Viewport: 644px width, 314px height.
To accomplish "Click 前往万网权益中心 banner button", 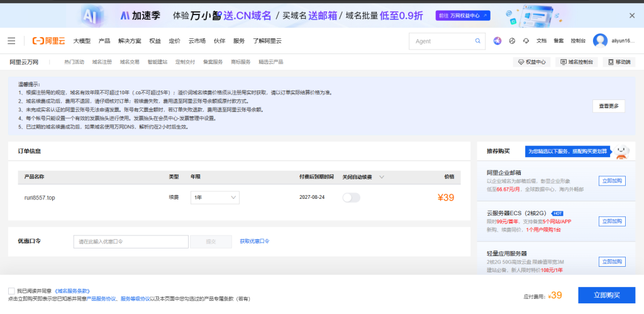I will (463, 16).
